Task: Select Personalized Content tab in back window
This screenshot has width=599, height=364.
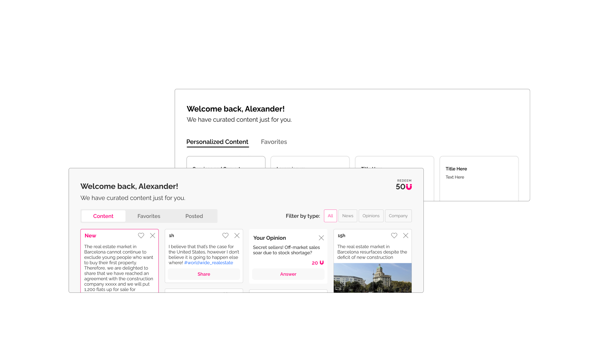Action: 217,142
